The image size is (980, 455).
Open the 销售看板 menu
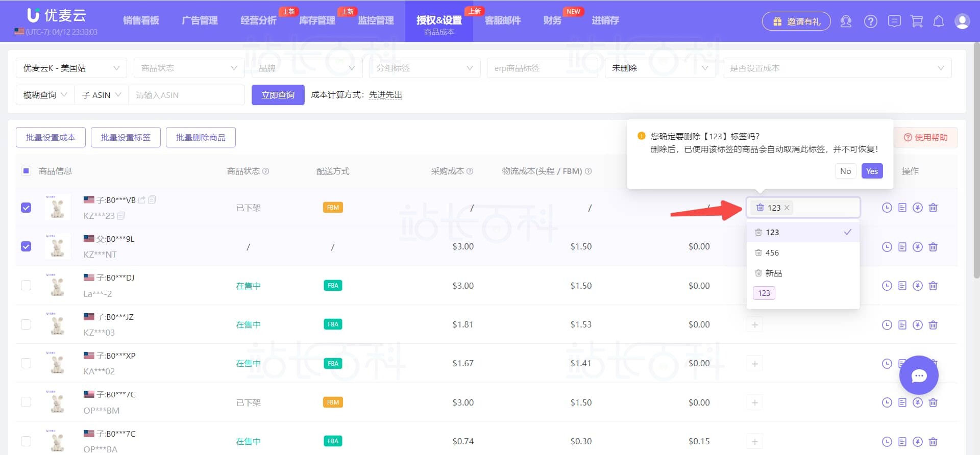(141, 20)
